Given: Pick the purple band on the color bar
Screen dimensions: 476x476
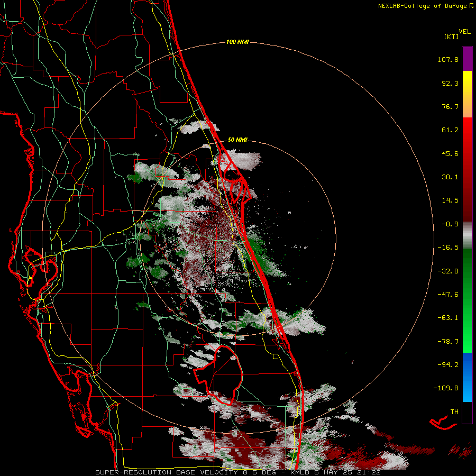Looking at the screenshot, I should click(467, 59).
